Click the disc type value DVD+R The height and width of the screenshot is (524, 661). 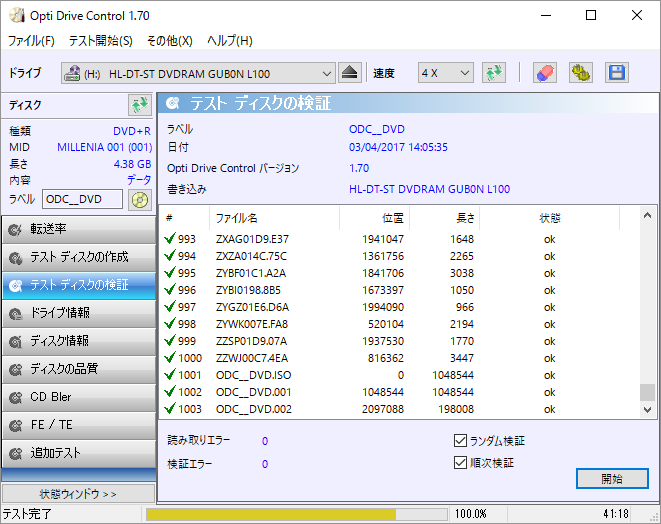132,131
